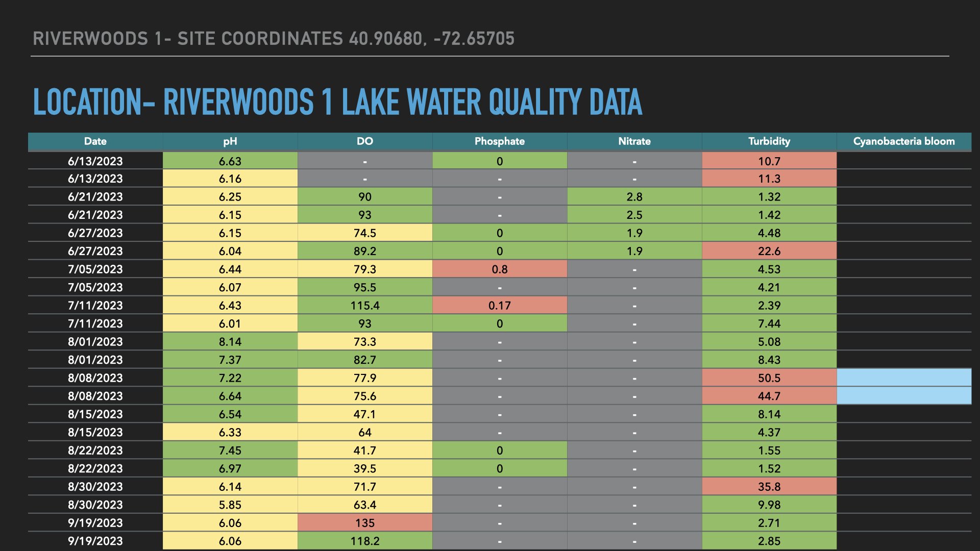Select the DO cell reading 41.7
Viewport: 980px width, 551px height.
pyautogui.click(x=365, y=450)
